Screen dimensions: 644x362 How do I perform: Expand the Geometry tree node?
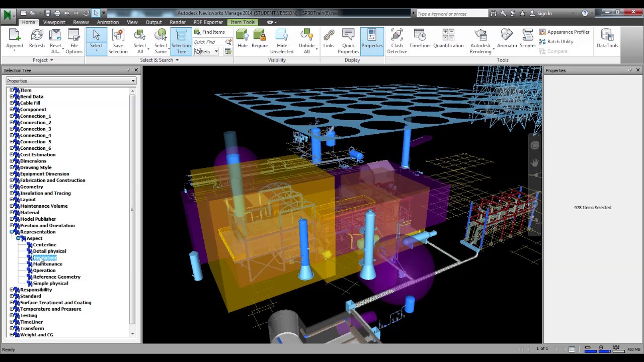[12, 187]
